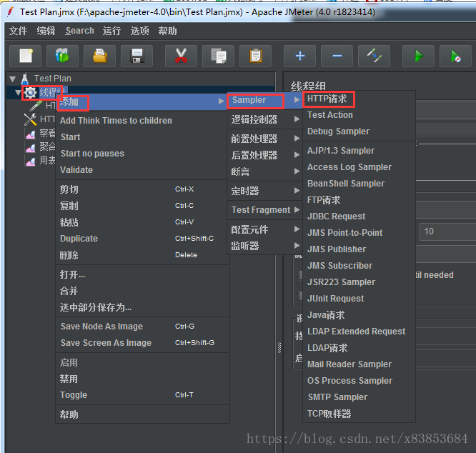Expand the 逻辑控制器 submenu
476x453 pixels.
pyautogui.click(x=264, y=119)
